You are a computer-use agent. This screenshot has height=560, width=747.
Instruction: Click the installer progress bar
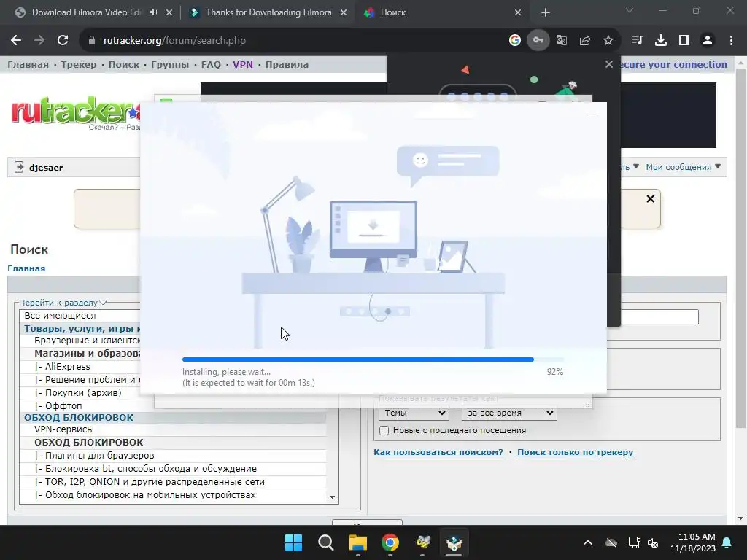coord(373,359)
